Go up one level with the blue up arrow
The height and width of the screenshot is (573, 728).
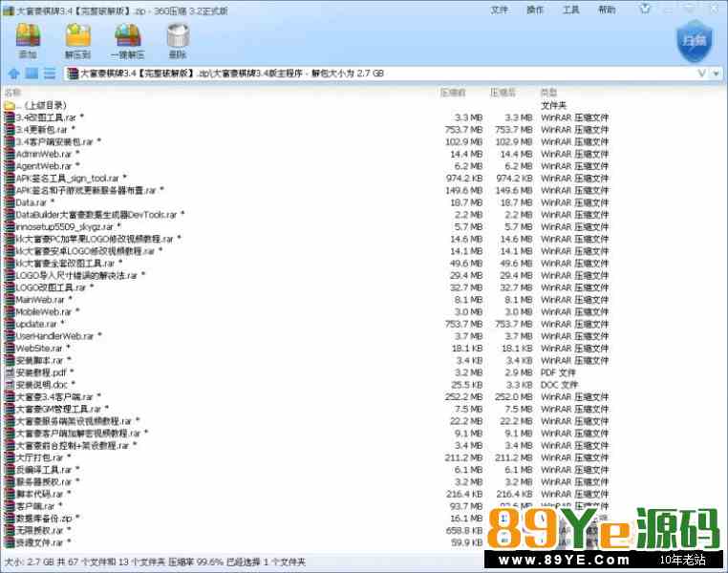click(14, 74)
